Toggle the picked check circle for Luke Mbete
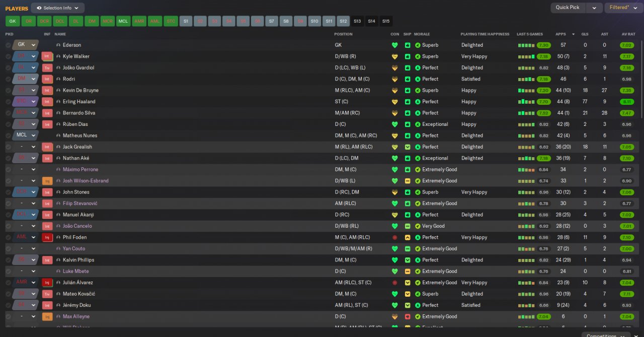The height and width of the screenshot is (337, 644). point(8,271)
